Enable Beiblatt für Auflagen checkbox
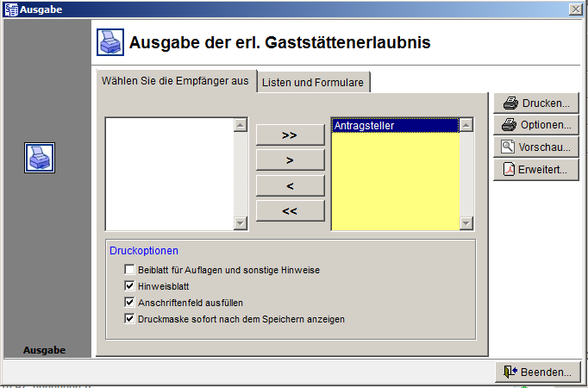The height and width of the screenshot is (388, 588). click(129, 270)
